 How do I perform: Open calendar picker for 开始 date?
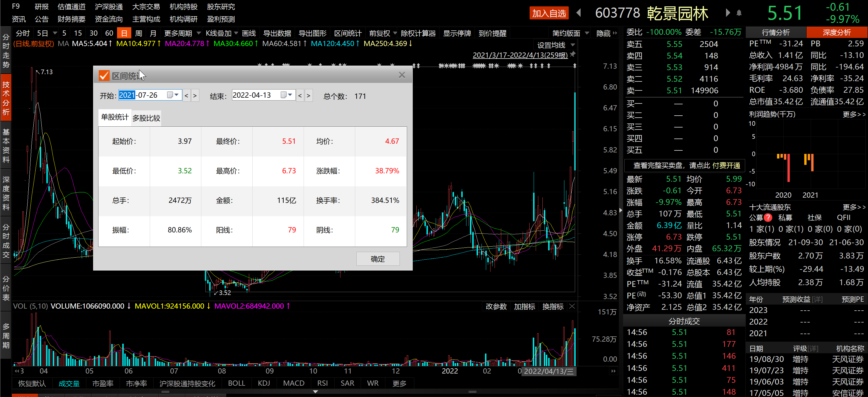point(170,95)
